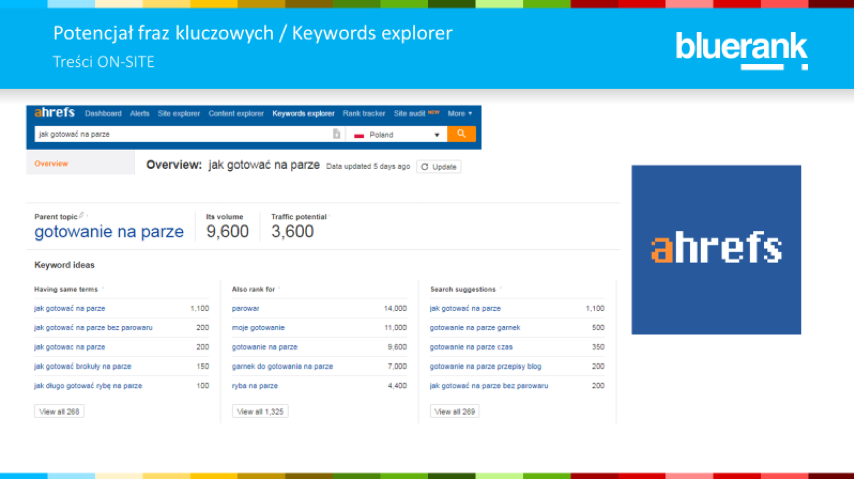Go to Content explorer
The width and height of the screenshot is (854, 479).
pos(236,113)
